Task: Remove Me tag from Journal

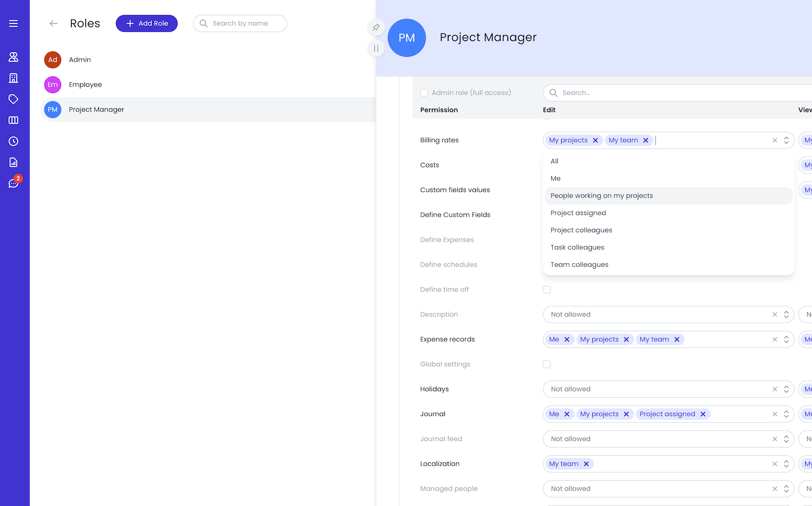Action: [567, 414]
